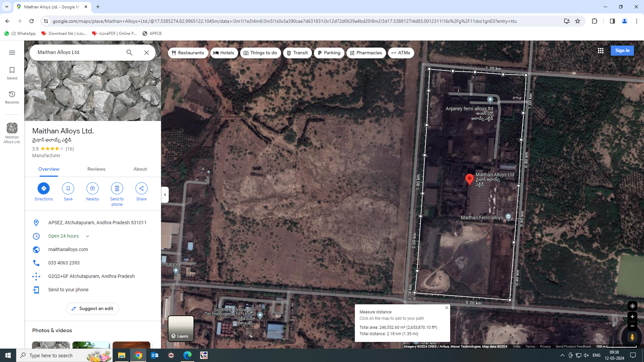Open iLovePDF Online bookmark
Screen dimensions: 644x362
coord(114,34)
